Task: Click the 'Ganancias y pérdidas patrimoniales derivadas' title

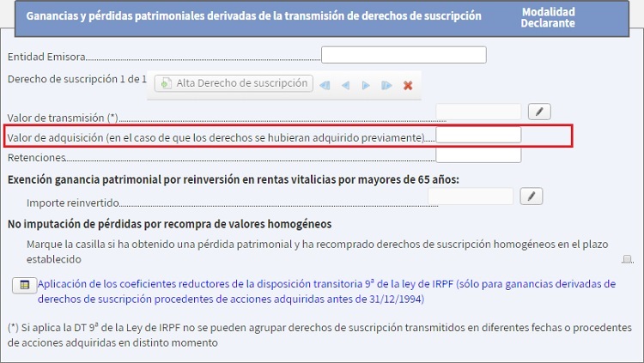Action: pyautogui.click(x=254, y=16)
